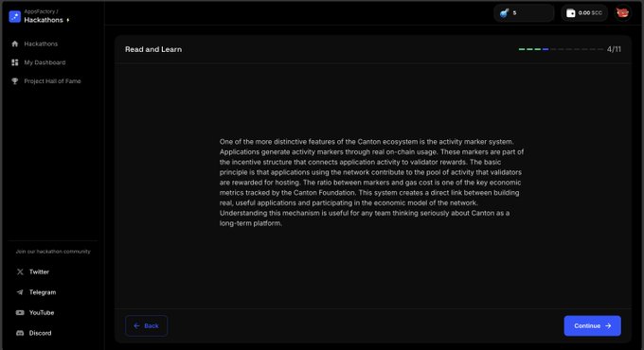
Task: Click the right arrow icon in the Continue button
Action: 608,325
